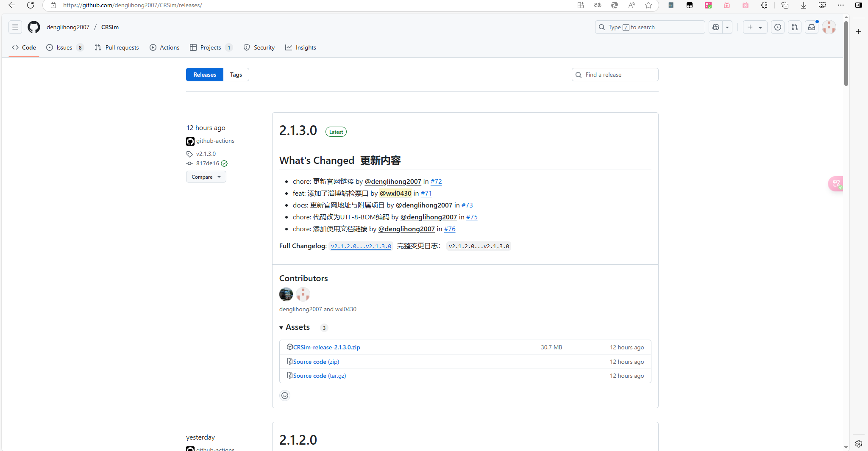Open pull requests icon in header
Viewport: 868px width, 451px height.
795,27
